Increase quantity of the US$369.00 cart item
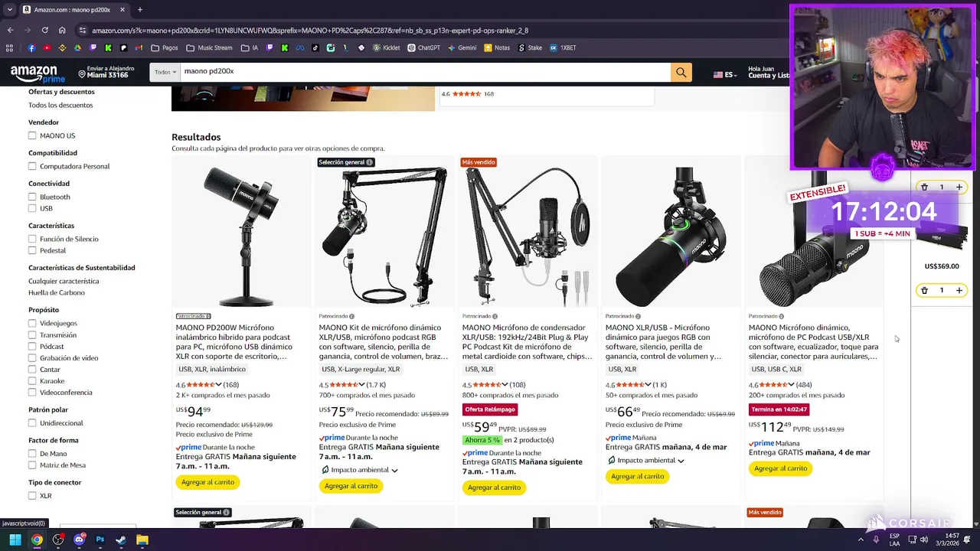 959,290
